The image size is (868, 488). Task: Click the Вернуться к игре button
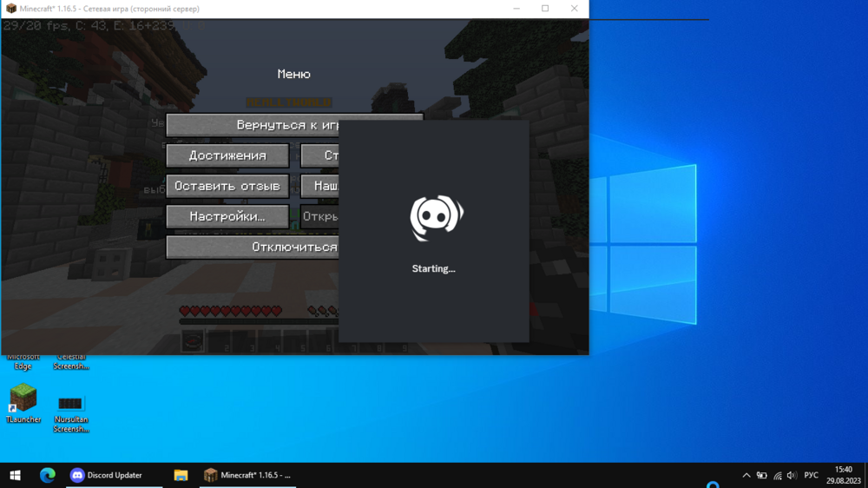[x=253, y=125]
